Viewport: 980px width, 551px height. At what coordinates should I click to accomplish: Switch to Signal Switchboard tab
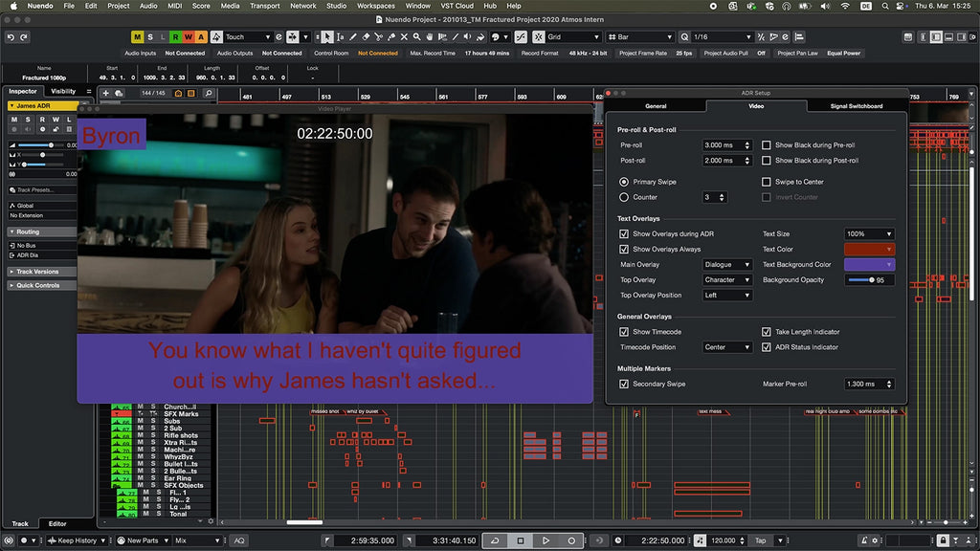click(x=857, y=106)
